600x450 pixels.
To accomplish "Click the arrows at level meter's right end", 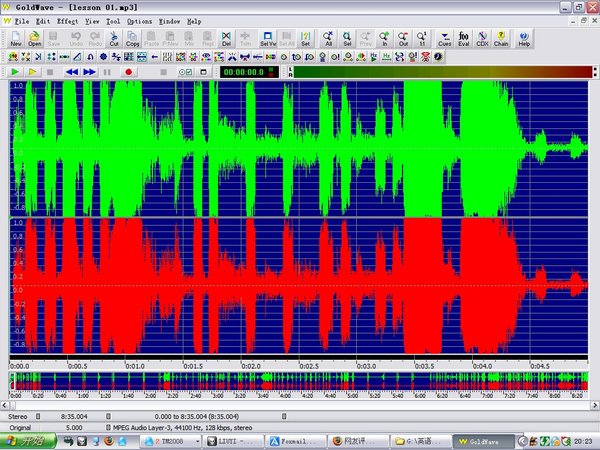I will tap(595, 72).
